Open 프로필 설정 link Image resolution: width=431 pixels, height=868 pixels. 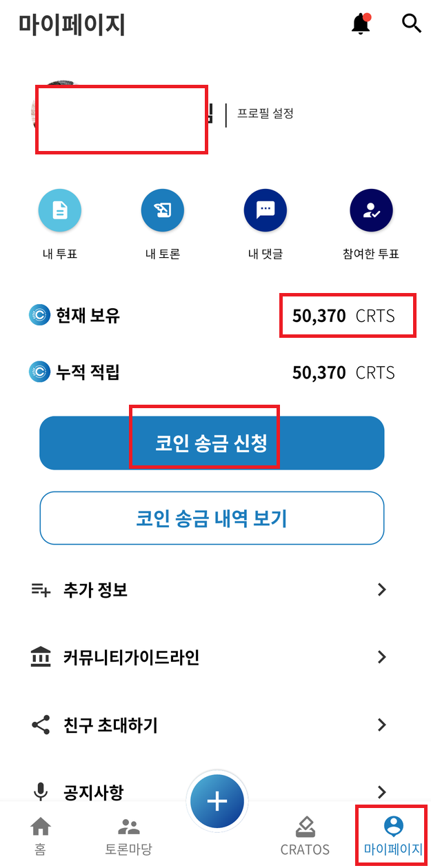click(x=267, y=113)
